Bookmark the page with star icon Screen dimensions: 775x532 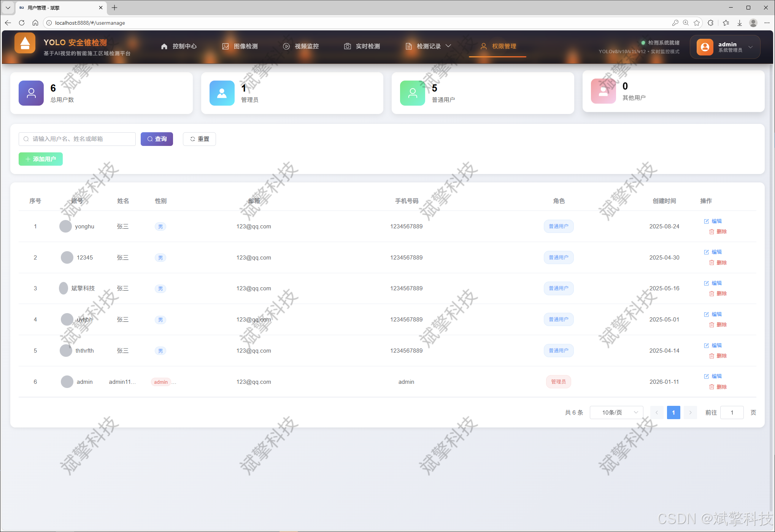pyautogui.click(x=696, y=23)
